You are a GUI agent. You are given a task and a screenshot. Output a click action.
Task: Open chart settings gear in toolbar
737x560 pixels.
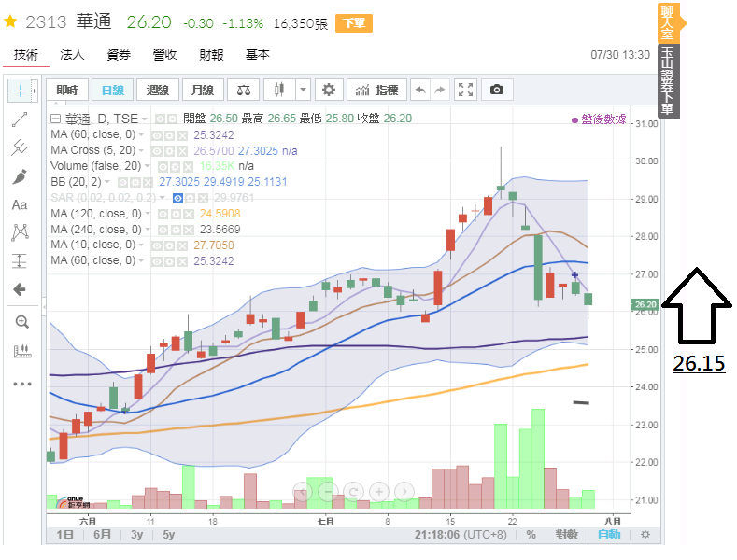[328, 91]
